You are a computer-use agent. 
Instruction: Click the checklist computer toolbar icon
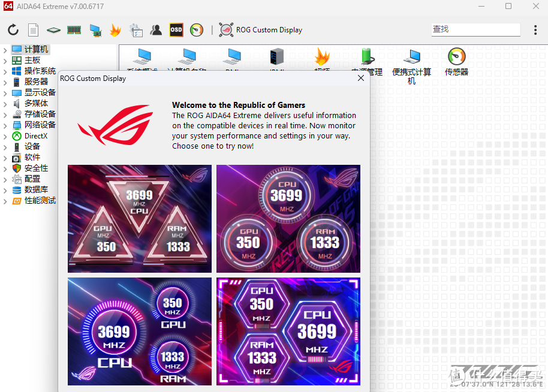coord(136,31)
